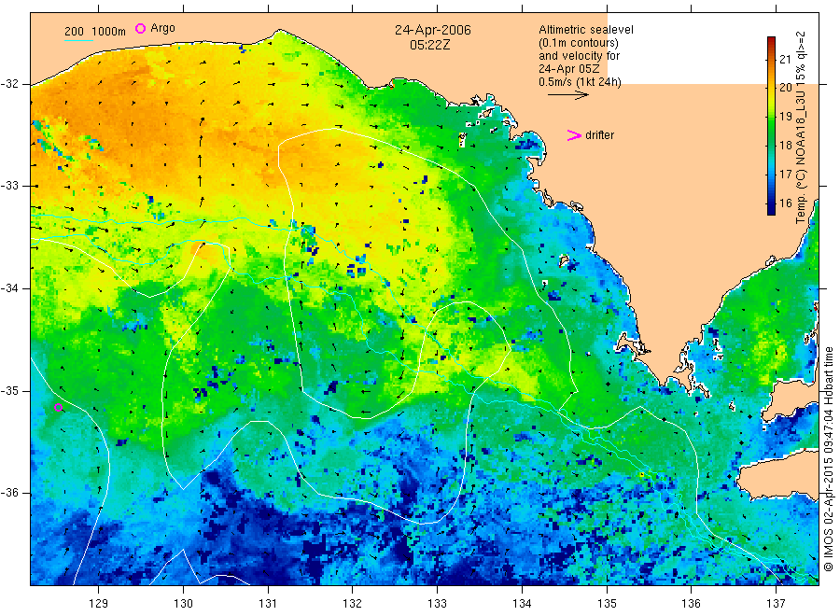Click the color bar value '16'
The height and width of the screenshot is (616, 840).
click(x=785, y=203)
